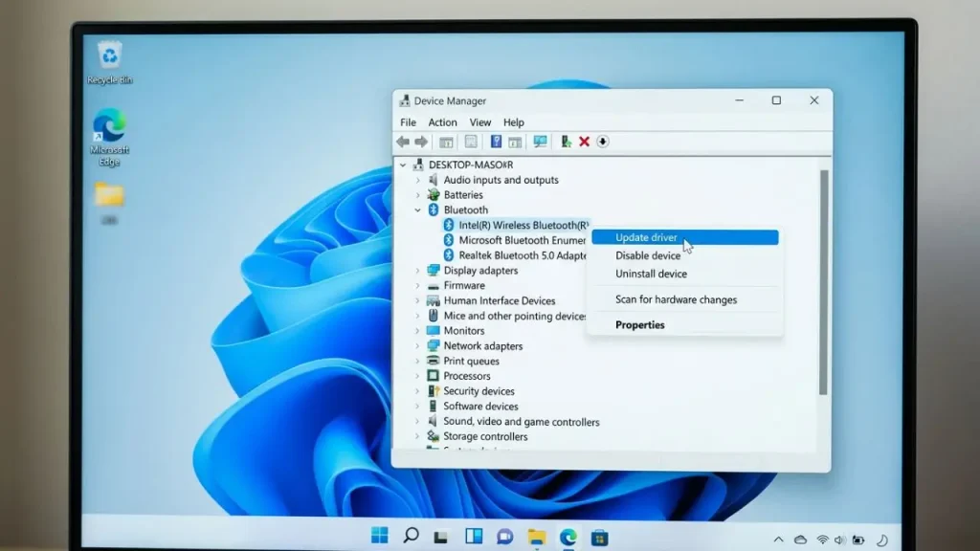Click the Properties sheet toolbar icon
This screenshot has height=551, width=980.
(x=471, y=142)
